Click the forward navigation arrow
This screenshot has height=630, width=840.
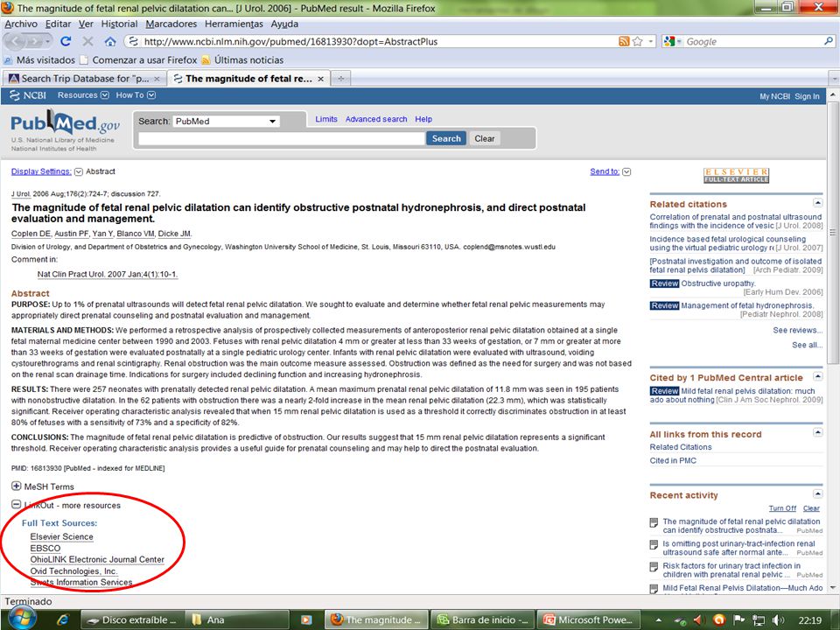(35, 41)
